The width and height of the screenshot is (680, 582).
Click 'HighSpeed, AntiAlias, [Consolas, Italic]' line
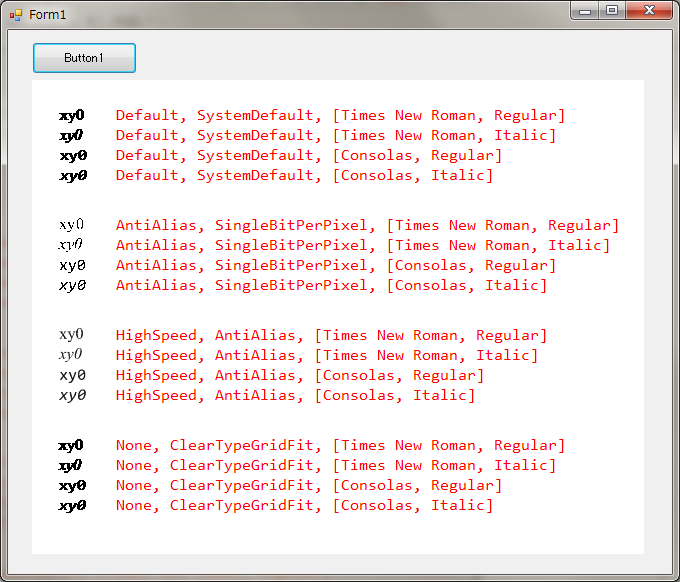pyautogui.click(x=295, y=395)
